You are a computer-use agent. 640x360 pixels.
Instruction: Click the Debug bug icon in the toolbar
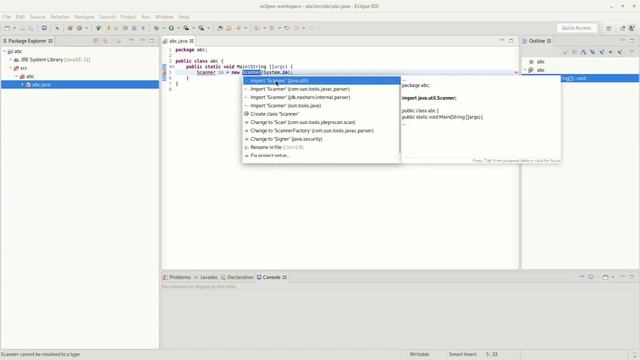tap(156, 28)
